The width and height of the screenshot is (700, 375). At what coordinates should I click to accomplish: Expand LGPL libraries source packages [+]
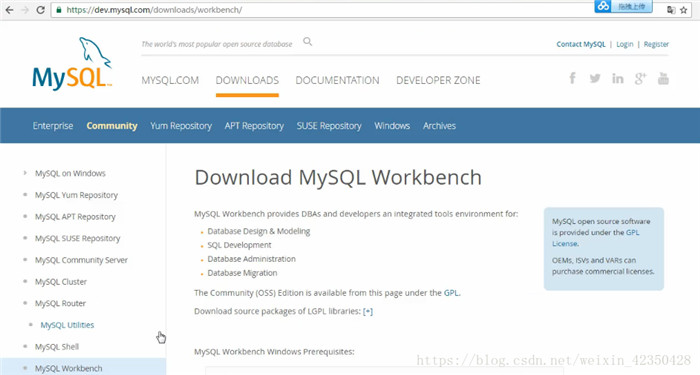tap(368, 312)
